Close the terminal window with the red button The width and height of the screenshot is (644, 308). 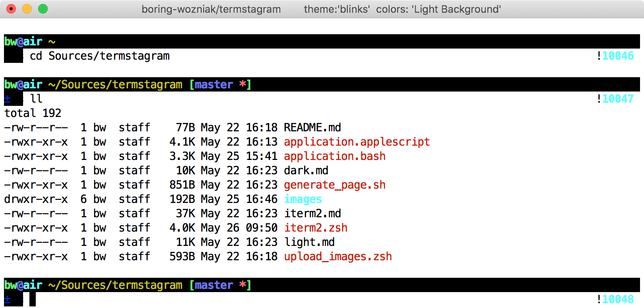(11, 9)
